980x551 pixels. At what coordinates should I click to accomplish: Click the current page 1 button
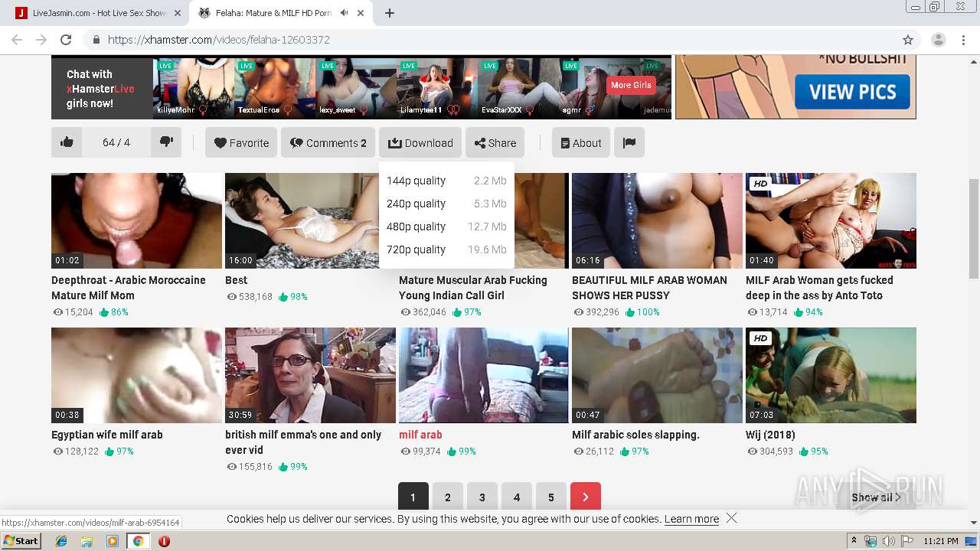point(413,497)
